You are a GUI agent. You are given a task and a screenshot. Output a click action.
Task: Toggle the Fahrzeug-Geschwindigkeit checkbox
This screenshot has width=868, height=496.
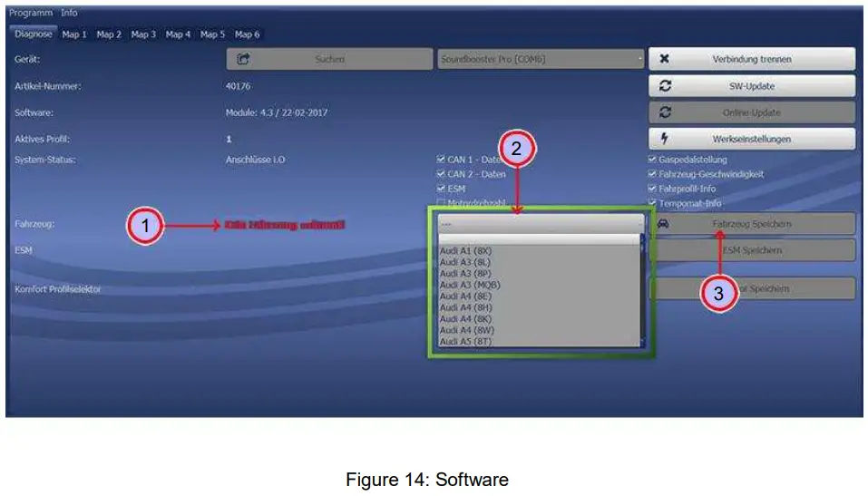[652, 174]
